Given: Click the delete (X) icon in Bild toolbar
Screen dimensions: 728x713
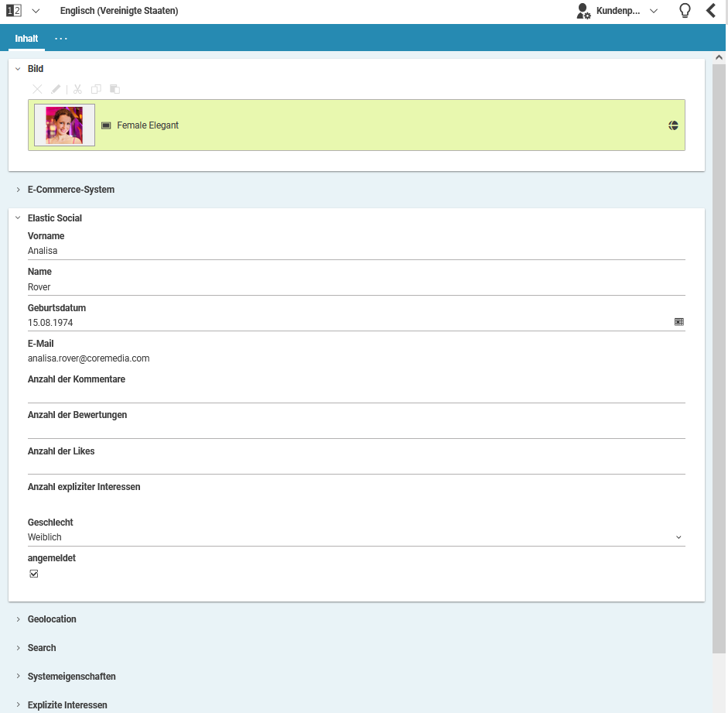Looking at the screenshot, I should point(37,89).
